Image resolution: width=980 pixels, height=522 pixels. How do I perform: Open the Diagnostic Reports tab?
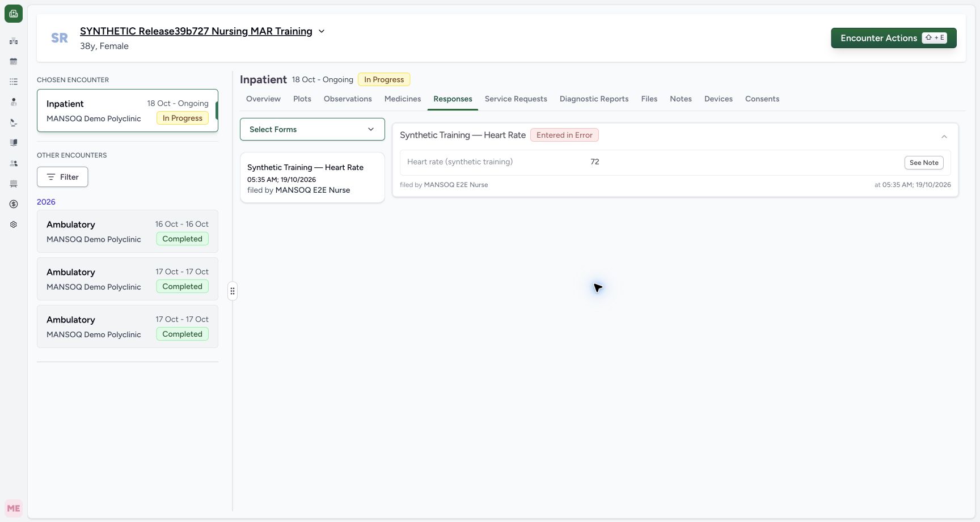coord(594,99)
